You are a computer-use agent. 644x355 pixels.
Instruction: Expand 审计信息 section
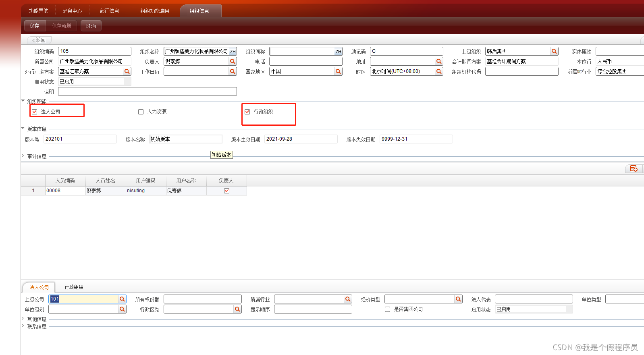pos(23,156)
